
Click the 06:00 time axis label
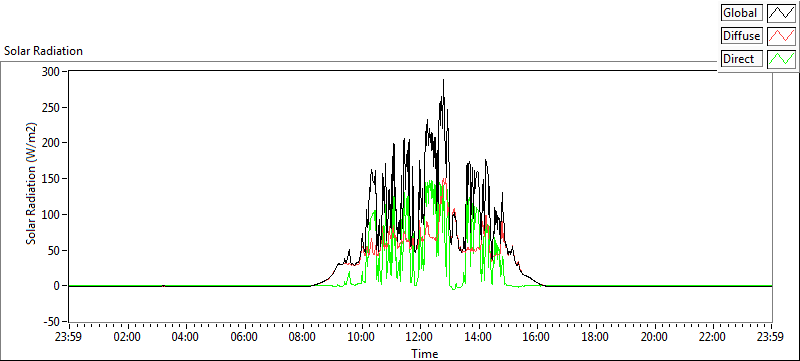tap(245, 337)
